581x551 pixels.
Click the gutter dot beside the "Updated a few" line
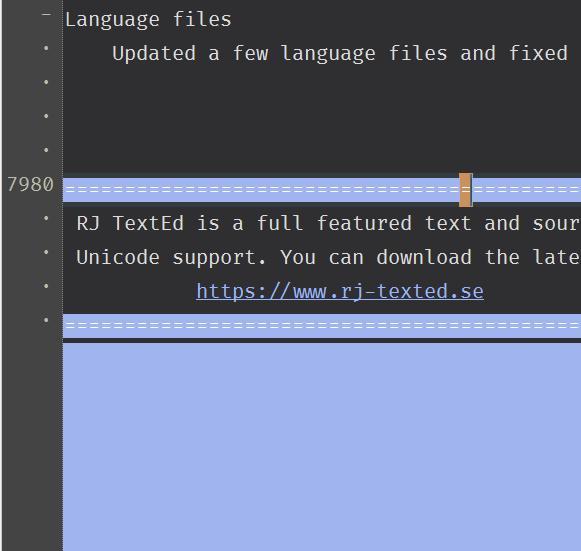pos(46,48)
